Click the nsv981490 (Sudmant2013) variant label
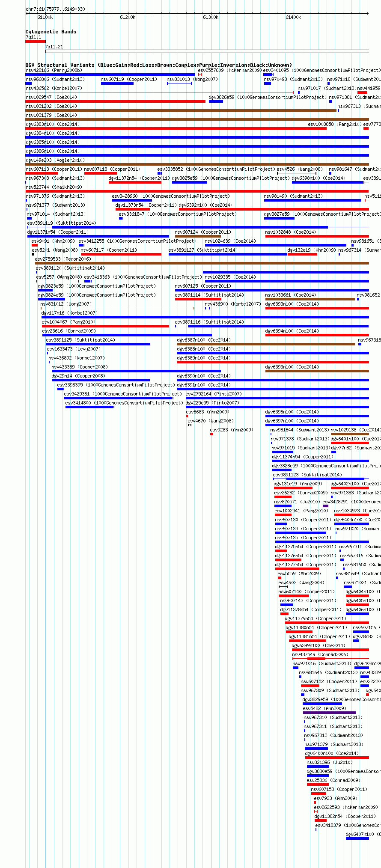 [x=293, y=196]
